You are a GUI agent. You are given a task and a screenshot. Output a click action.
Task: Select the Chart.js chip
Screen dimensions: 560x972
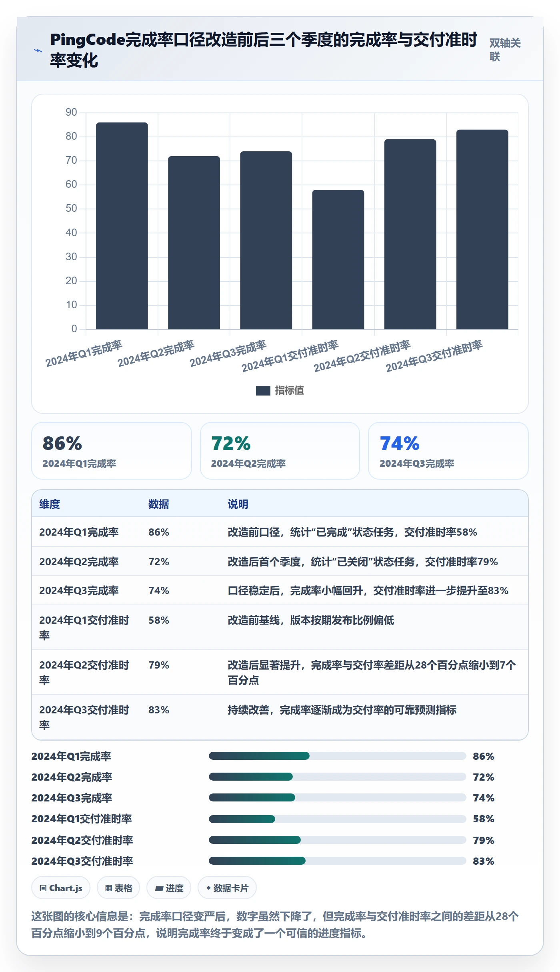61,888
